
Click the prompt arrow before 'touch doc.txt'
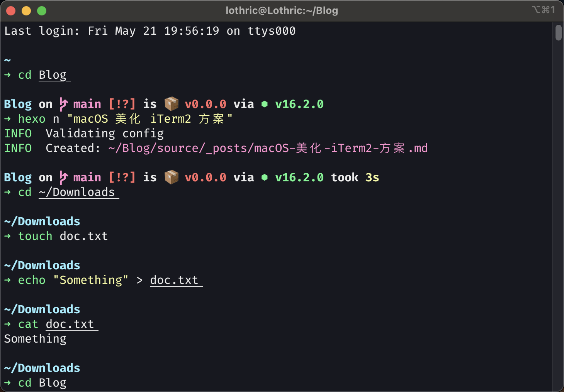[x=7, y=236]
